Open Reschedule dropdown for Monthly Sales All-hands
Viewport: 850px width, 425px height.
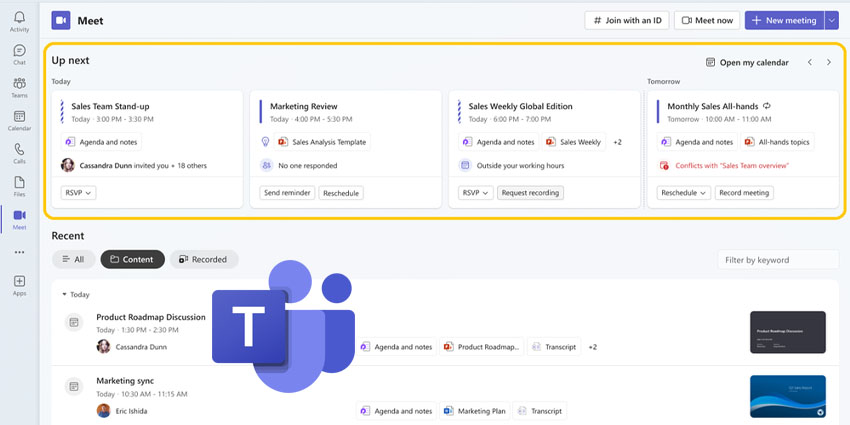point(684,192)
